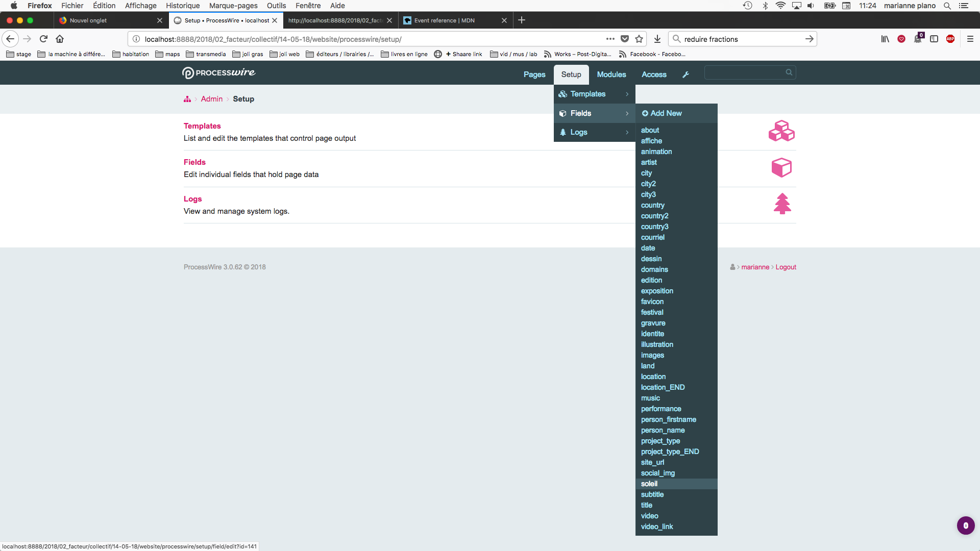Open the page actions ellipsis in the address bar

[x=610, y=39]
